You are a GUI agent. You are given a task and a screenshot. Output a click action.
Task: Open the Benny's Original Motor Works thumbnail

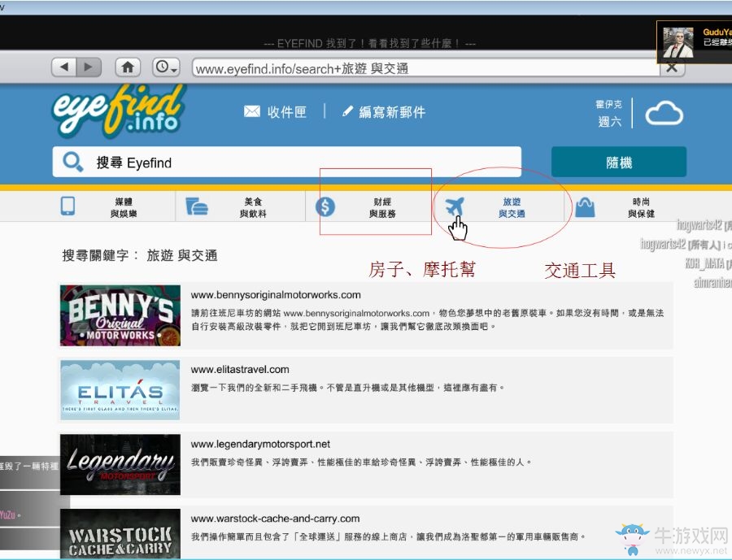coord(120,315)
